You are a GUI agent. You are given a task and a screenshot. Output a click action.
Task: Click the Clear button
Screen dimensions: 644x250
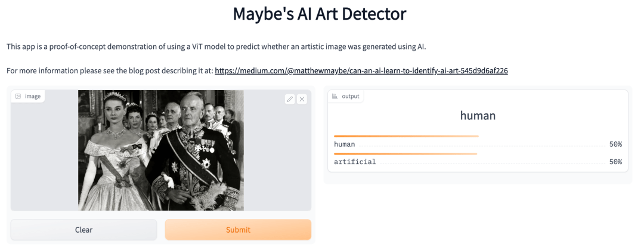[84, 230]
